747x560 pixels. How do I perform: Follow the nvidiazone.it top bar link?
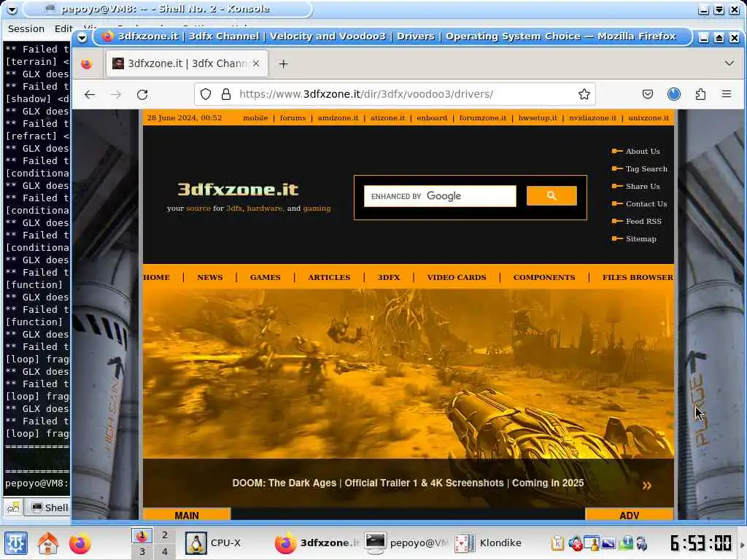592,118
